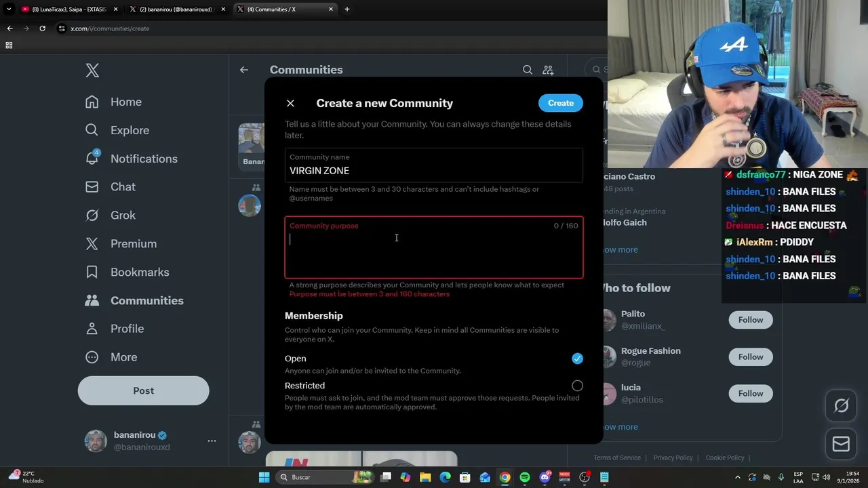
Task: Open Rogue Fashion profile name
Action: 650,350
